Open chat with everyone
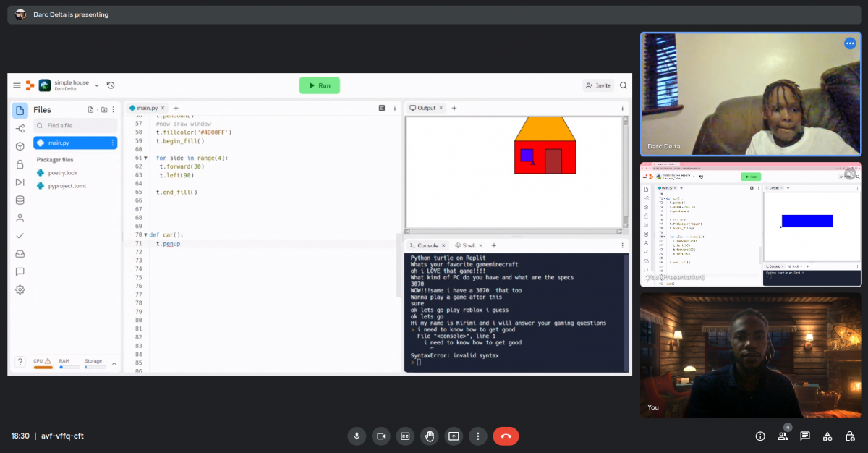 coord(805,436)
